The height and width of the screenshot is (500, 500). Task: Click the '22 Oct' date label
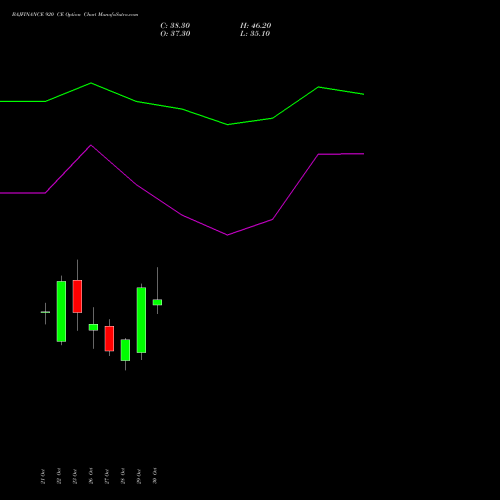point(59,476)
